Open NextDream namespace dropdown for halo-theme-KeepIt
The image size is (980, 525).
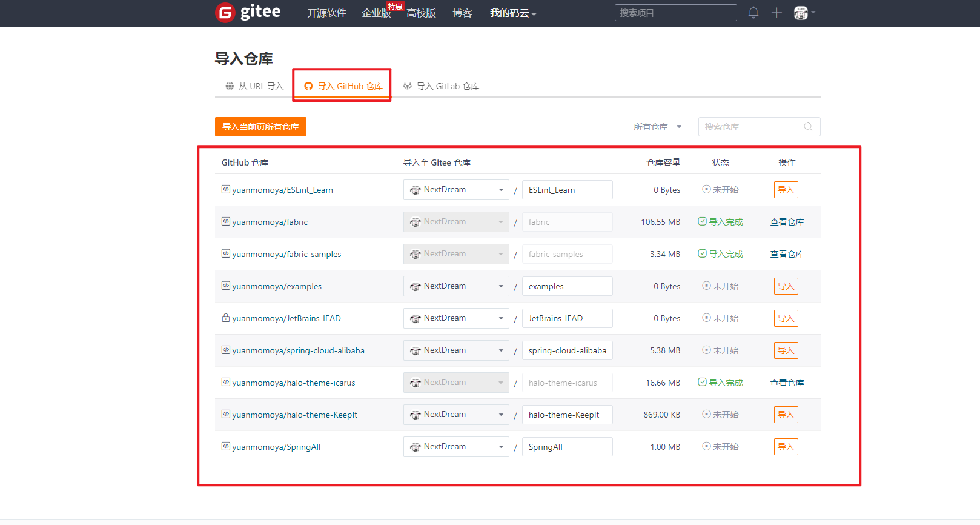point(456,415)
